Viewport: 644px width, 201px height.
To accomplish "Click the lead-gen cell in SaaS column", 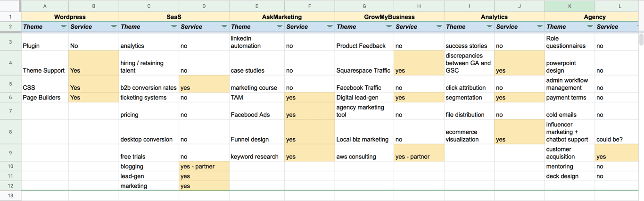I will pyautogui.click(x=149, y=176).
